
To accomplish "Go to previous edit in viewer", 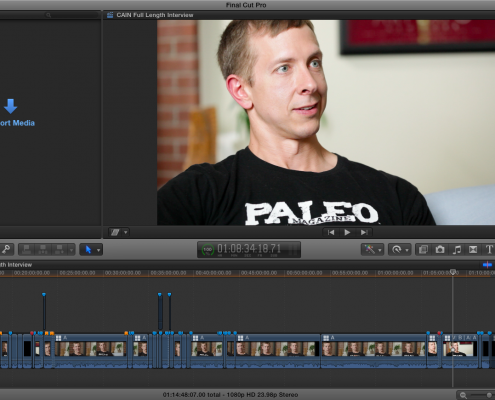I will pos(331,232).
